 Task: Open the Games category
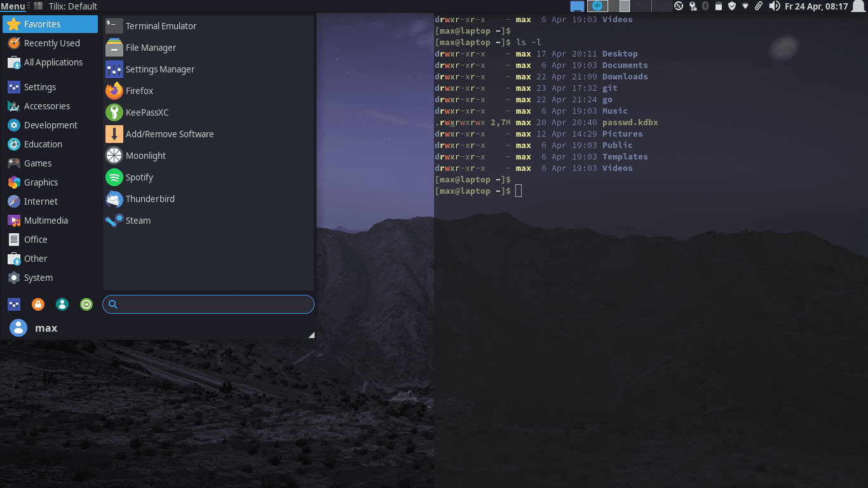click(x=50, y=163)
